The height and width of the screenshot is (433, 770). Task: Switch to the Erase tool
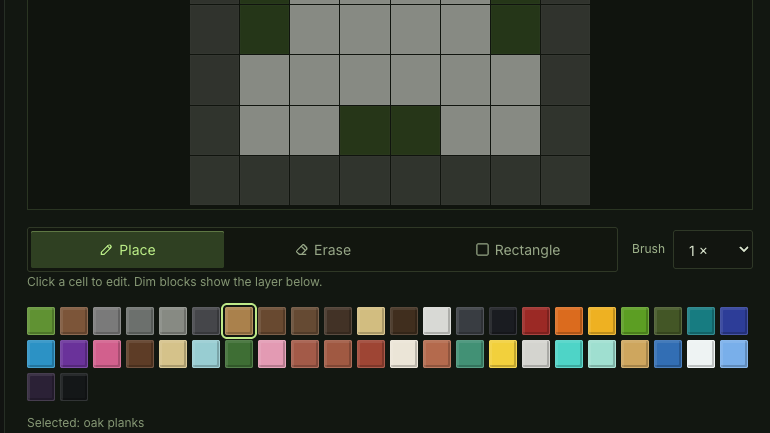323,250
